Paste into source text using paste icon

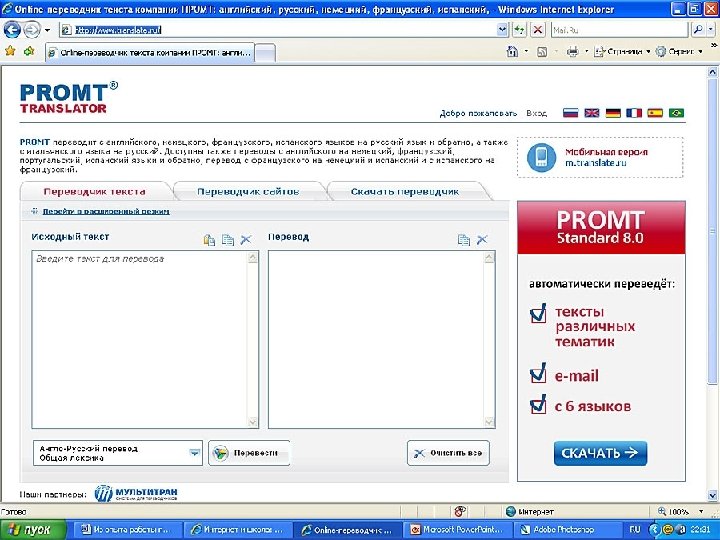point(209,240)
